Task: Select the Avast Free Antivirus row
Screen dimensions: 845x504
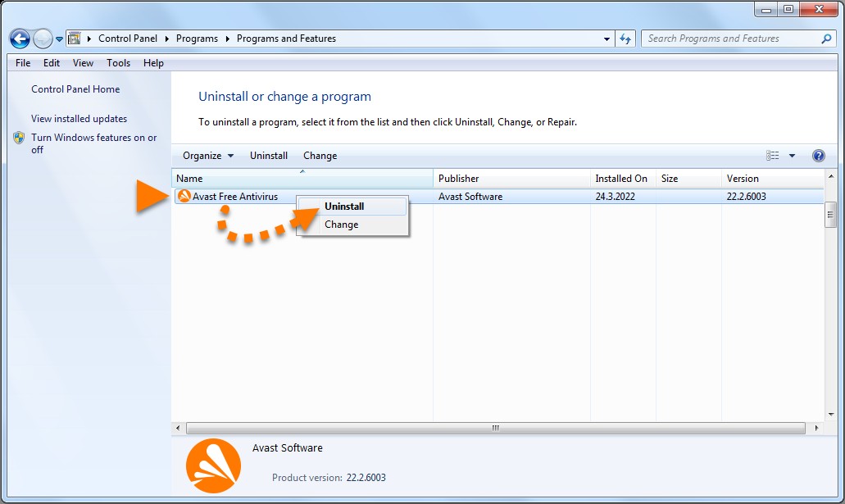Action: tap(499, 196)
